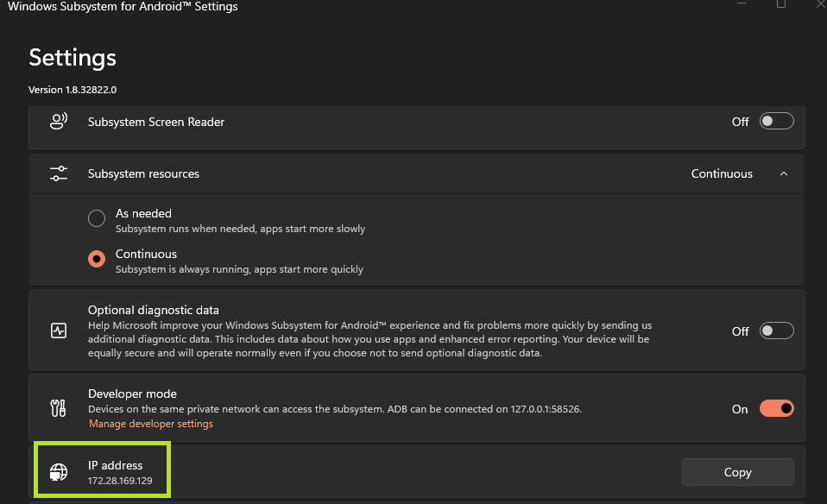Maximize the Settings window

tap(781, 4)
